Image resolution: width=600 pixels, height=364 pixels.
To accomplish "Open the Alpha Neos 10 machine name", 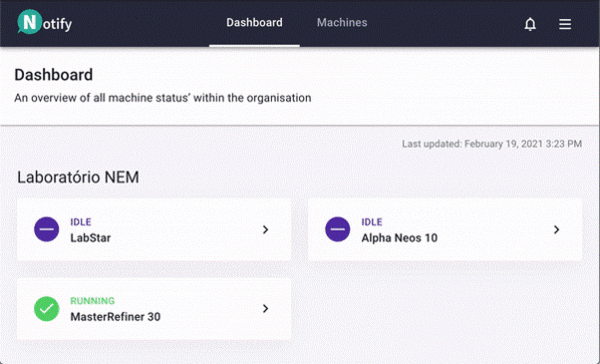I will click(399, 238).
